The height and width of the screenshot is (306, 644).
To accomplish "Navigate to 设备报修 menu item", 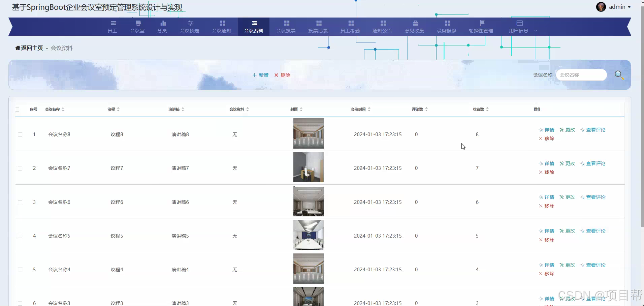I will [447, 27].
